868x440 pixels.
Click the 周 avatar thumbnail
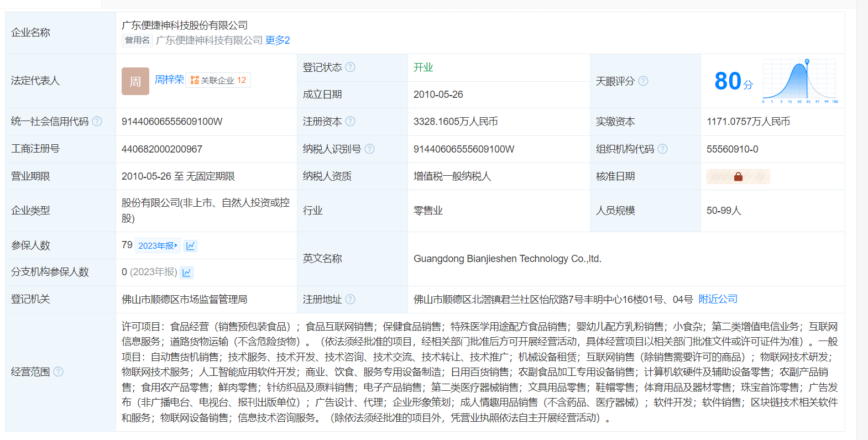[135, 81]
